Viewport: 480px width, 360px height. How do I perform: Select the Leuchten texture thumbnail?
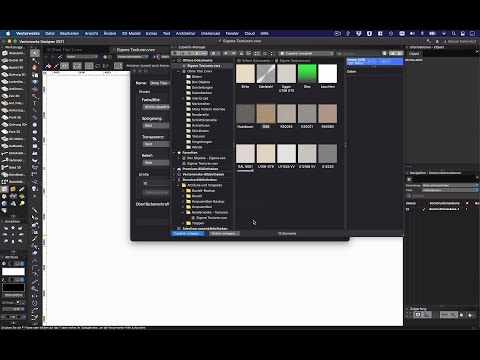click(328, 74)
